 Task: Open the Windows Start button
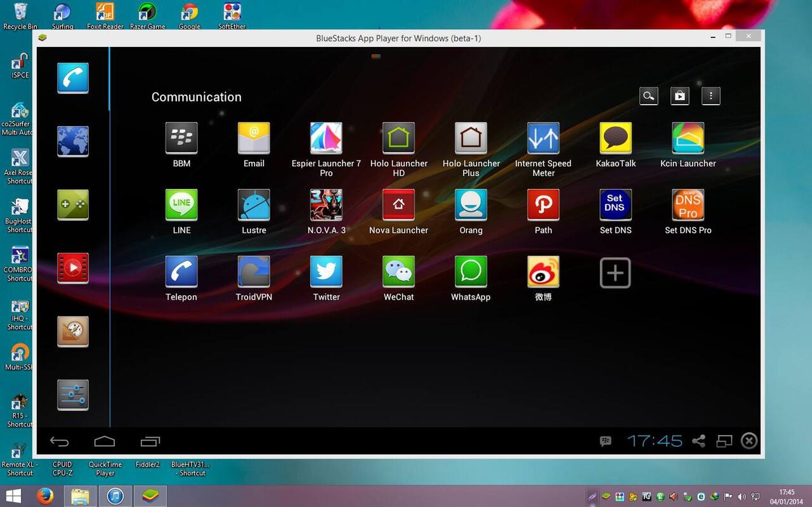point(13,496)
